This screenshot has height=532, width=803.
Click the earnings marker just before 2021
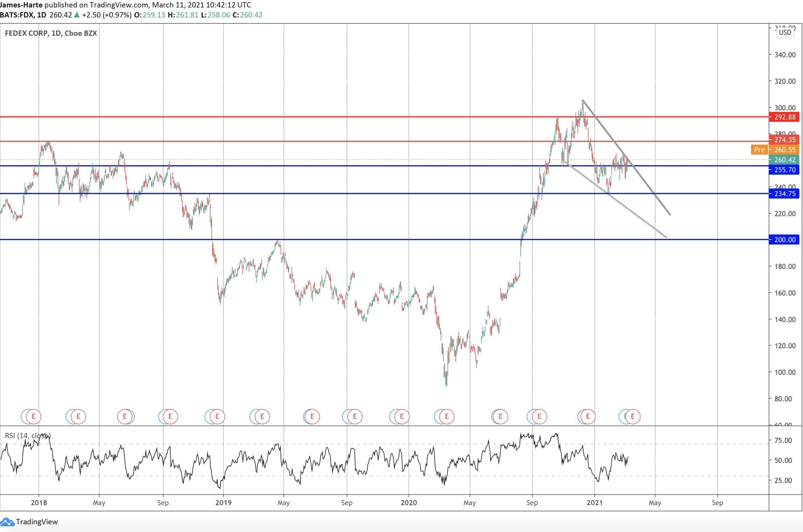click(588, 416)
